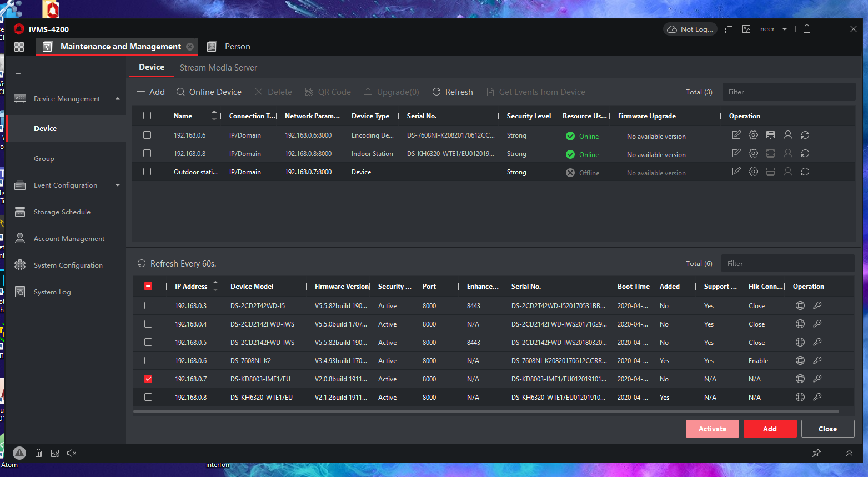Open remote configuration gear for Indoor Station

[753, 153]
